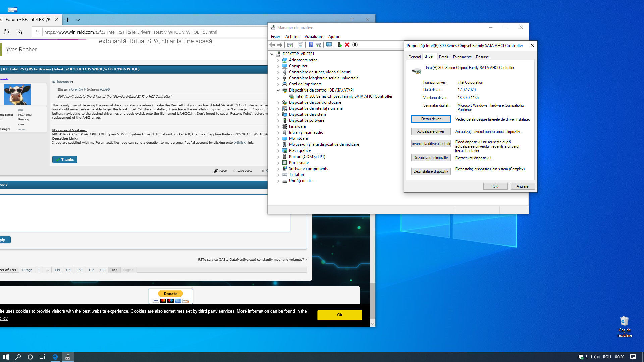The height and width of the screenshot is (362, 644).
Task: Click the forum reply text area
Action: coord(145,213)
